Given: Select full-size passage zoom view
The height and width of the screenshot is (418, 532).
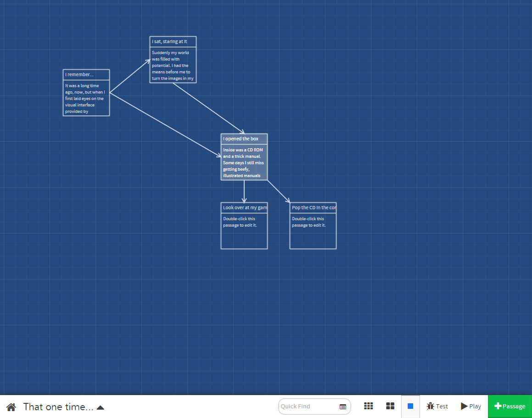Looking at the screenshot, I should point(410,406).
